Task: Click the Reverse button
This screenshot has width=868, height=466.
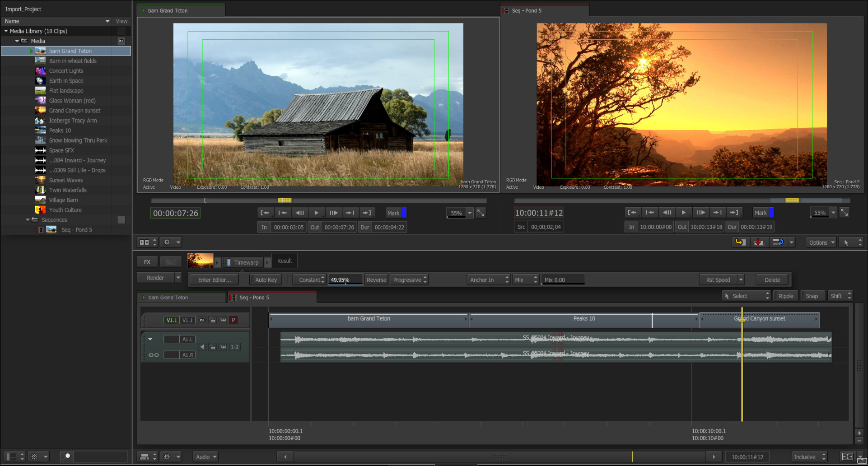Action: coord(376,280)
